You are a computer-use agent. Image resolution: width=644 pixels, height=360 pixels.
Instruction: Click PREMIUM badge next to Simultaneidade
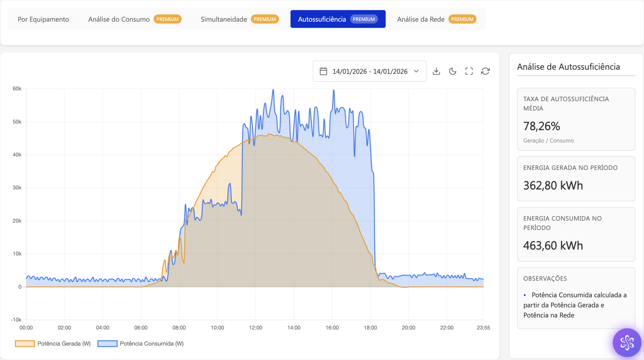[265, 19]
